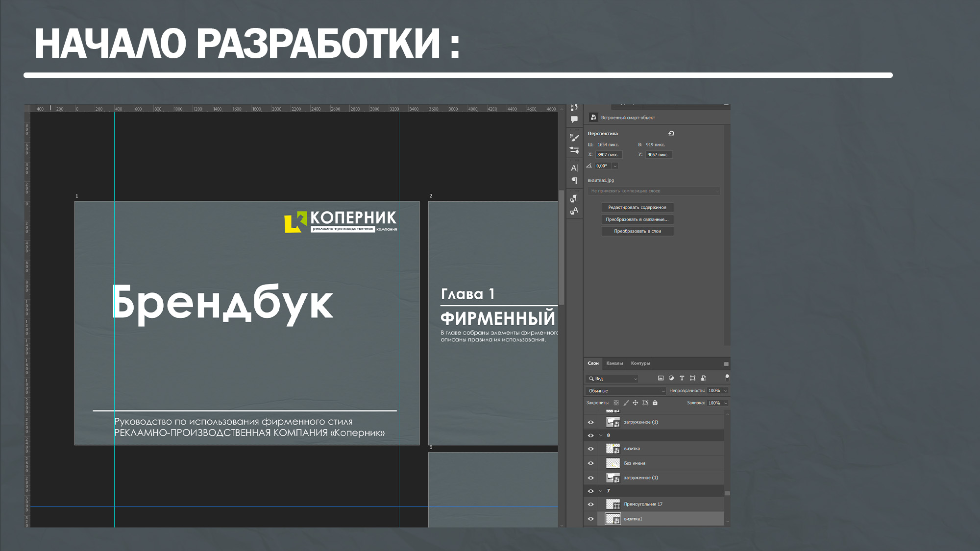Filter layers by Type (T) icon
This screenshot has height=551, width=980.
682,378
